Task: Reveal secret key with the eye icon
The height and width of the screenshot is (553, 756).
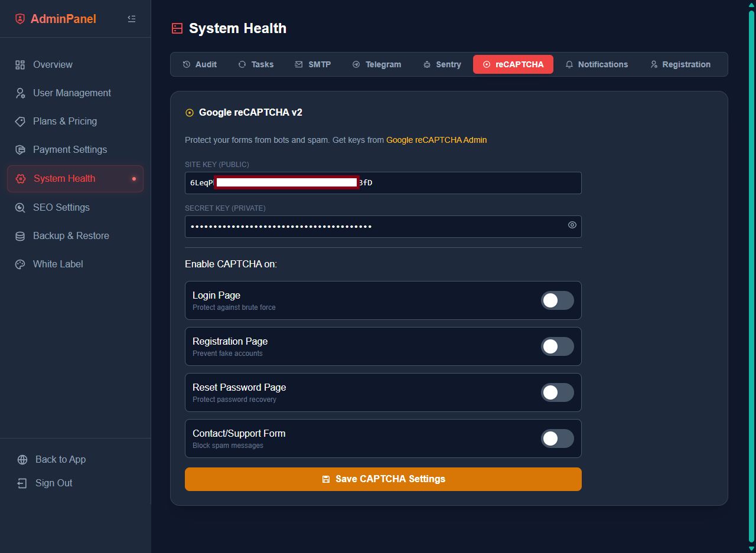Action: (x=572, y=225)
